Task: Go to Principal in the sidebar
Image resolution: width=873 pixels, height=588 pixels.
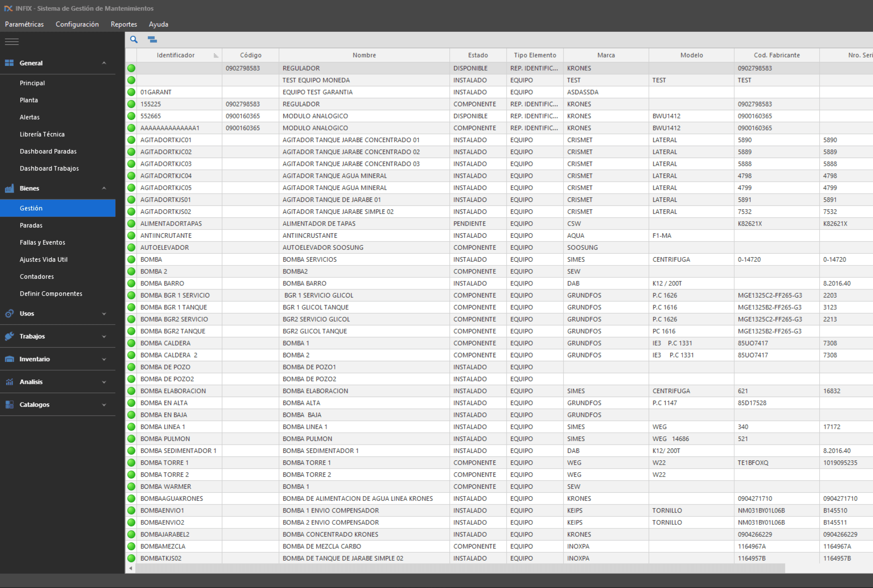Action: (32, 83)
